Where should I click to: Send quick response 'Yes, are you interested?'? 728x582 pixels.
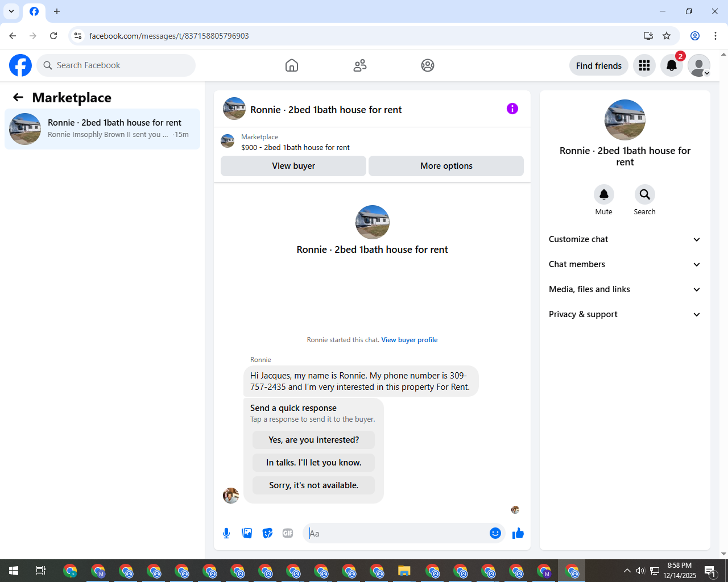click(x=314, y=440)
